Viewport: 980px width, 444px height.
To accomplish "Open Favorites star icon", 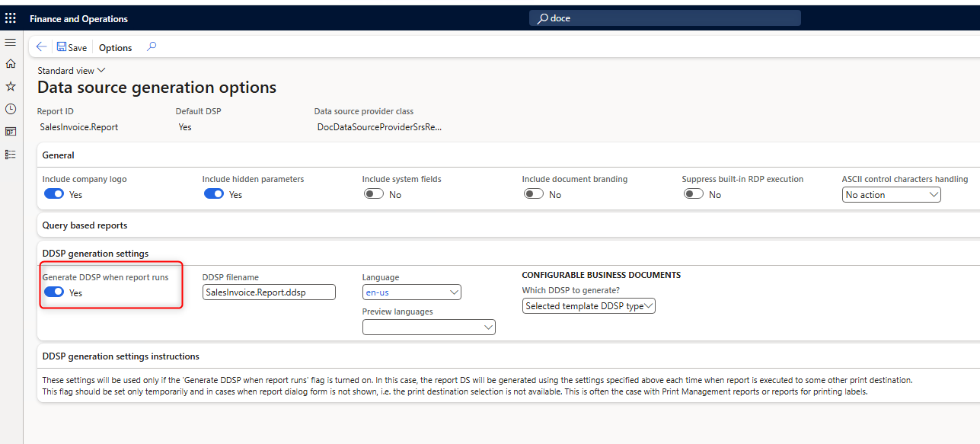I will coord(11,87).
